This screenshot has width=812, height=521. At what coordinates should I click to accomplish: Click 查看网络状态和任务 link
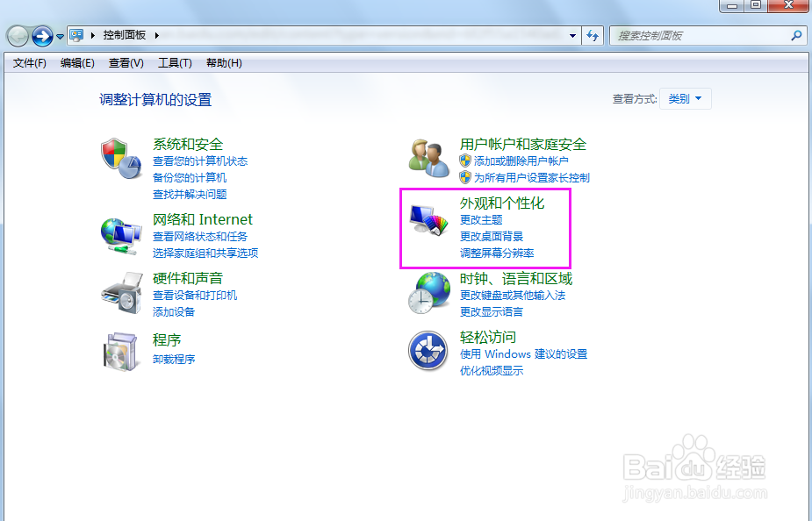(x=200, y=237)
